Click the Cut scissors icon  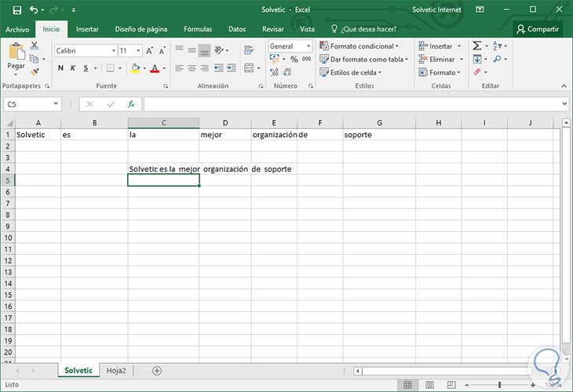coord(35,46)
